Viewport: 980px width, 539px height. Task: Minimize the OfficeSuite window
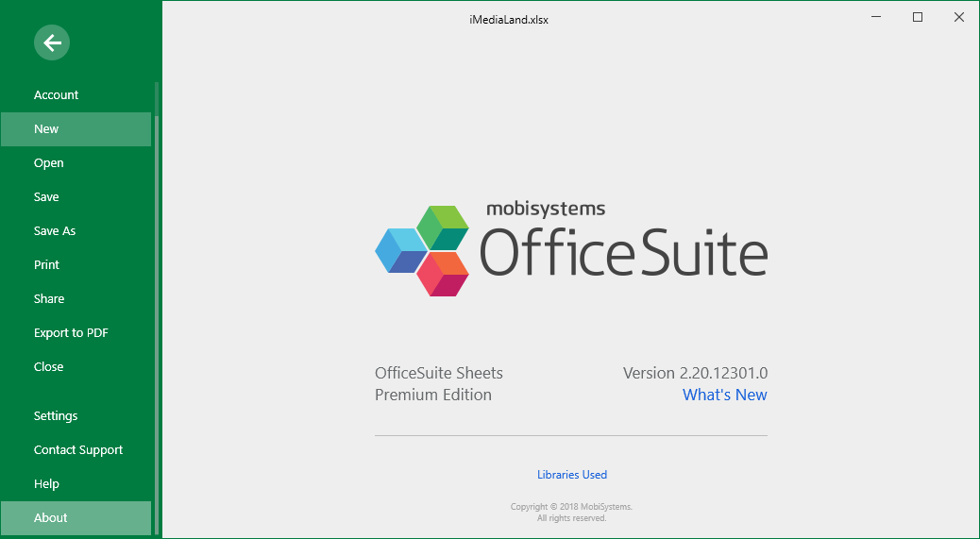876,18
